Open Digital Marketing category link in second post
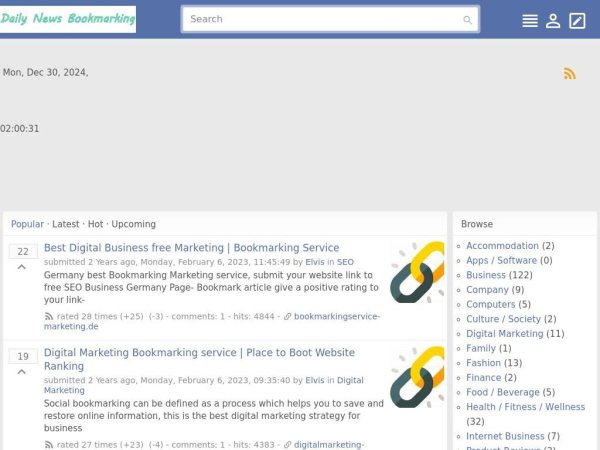This screenshot has width=600, height=450. (x=204, y=385)
